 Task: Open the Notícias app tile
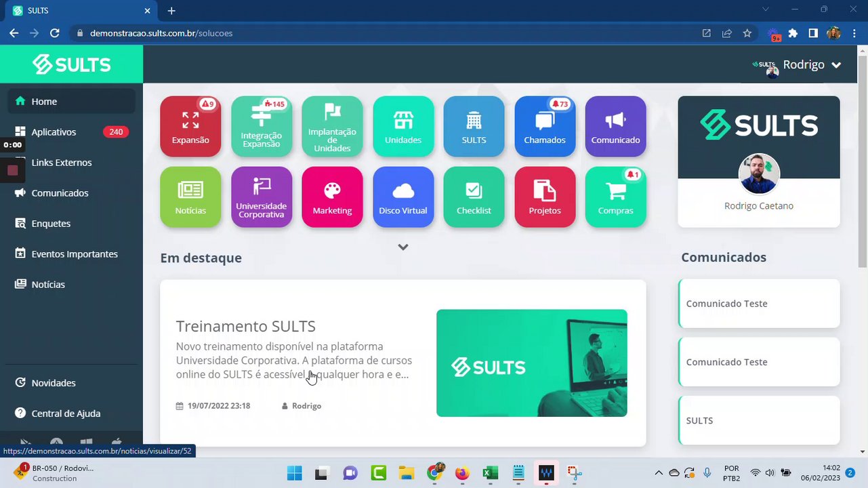point(190,197)
